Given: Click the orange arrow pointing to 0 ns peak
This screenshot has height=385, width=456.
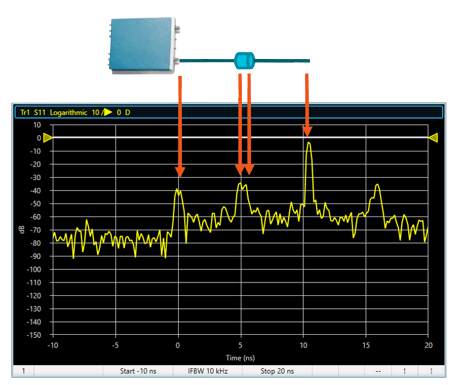Looking at the screenshot, I should tap(180, 126).
